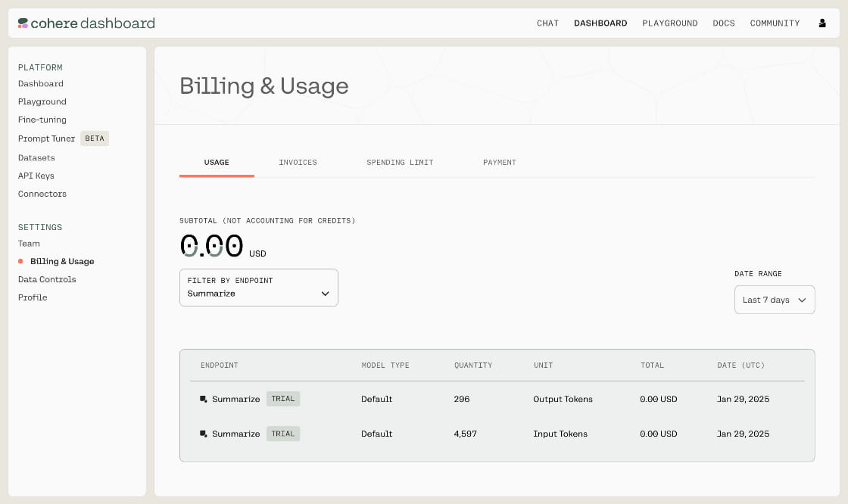Click the Output Tokens unit cell
Viewport: 848px width, 504px height.
coord(563,399)
